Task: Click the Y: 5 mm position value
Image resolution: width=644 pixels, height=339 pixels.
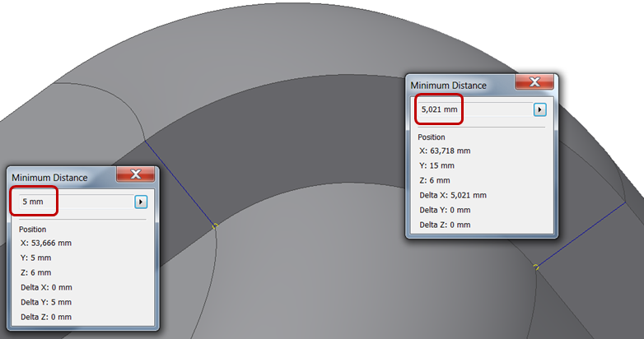Action: click(x=35, y=258)
